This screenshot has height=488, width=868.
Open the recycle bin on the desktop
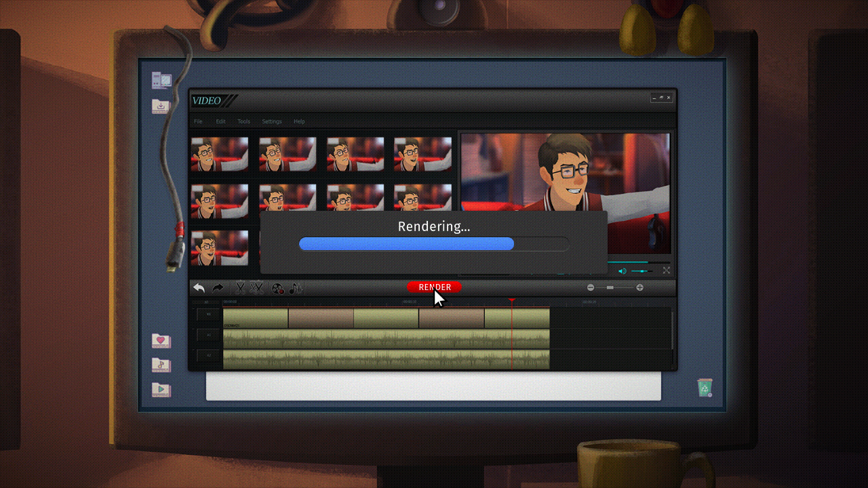tap(705, 387)
